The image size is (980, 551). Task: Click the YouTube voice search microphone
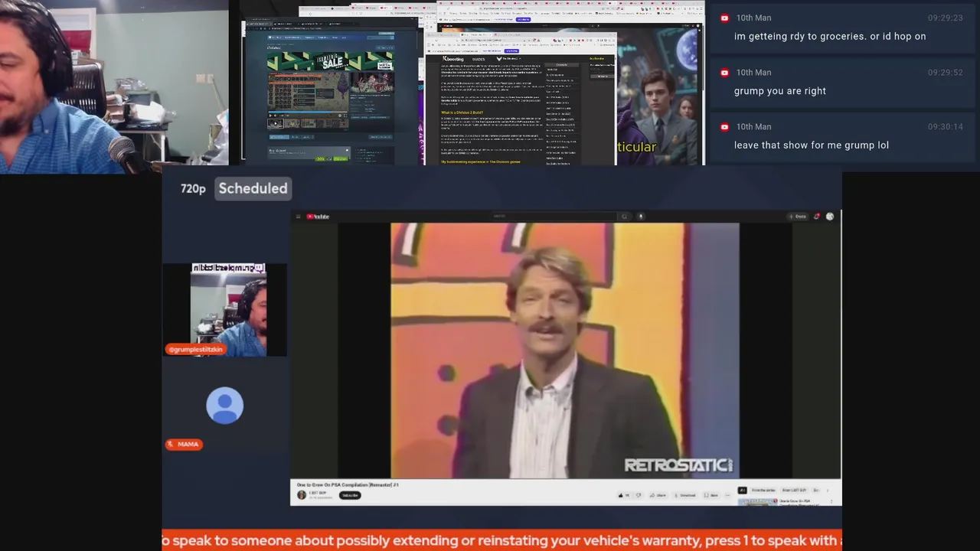coord(641,217)
